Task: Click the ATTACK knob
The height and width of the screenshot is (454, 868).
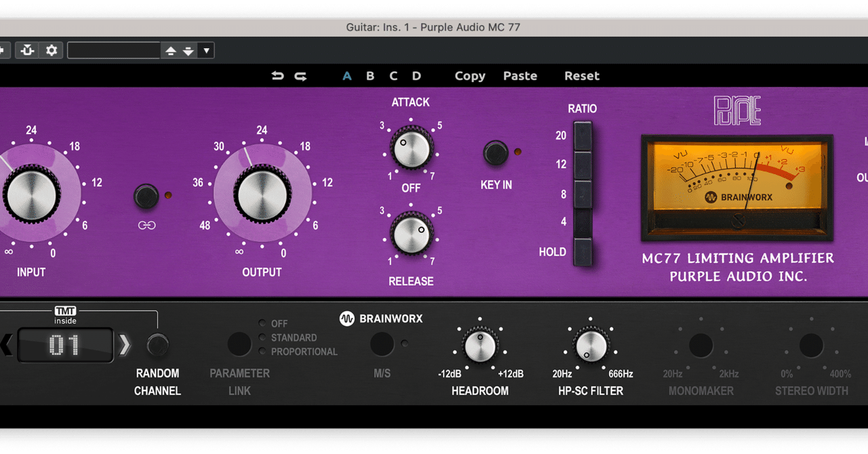Action: [x=412, y=149]
